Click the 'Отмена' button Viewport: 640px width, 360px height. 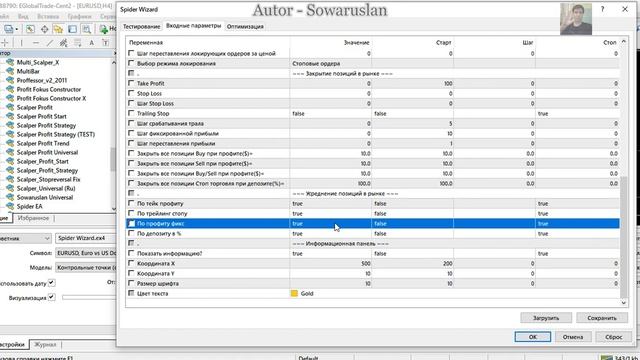573,337
